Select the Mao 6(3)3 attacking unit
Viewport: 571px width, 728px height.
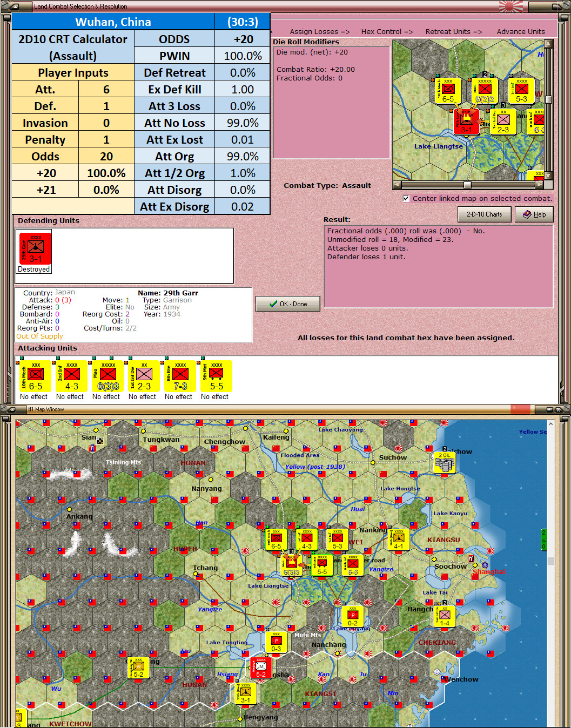tap(108, 376)
